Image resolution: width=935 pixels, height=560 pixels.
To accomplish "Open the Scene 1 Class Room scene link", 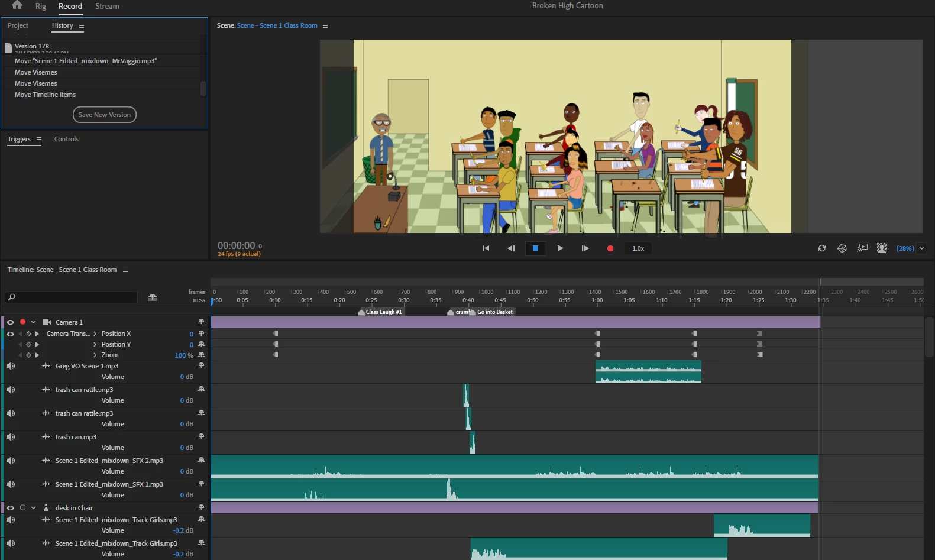I will point(277,25).
